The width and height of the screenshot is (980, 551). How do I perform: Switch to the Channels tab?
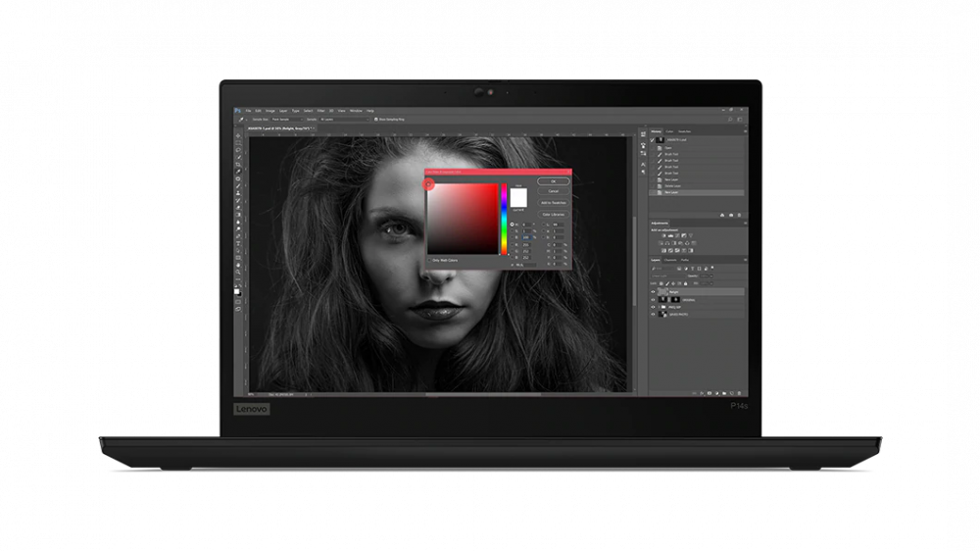point(670,260)
